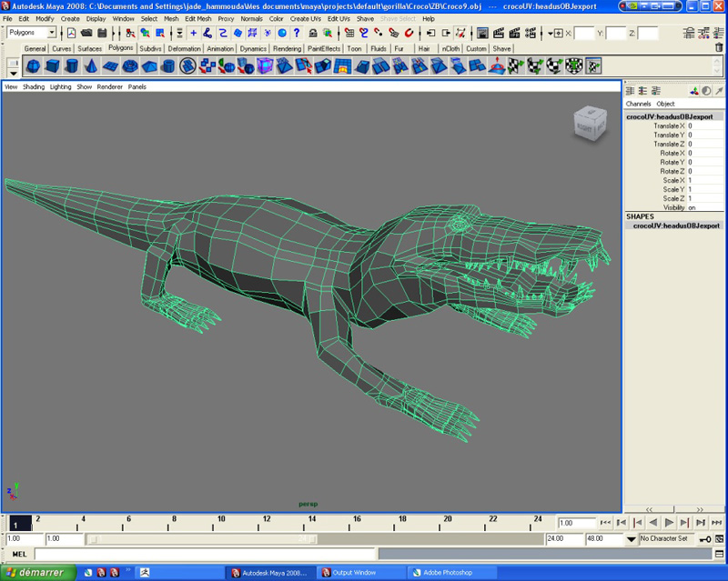Switch to the Deformation shelf tab
Viewport: 728px width, 581px height.
(x=185, y=48)
